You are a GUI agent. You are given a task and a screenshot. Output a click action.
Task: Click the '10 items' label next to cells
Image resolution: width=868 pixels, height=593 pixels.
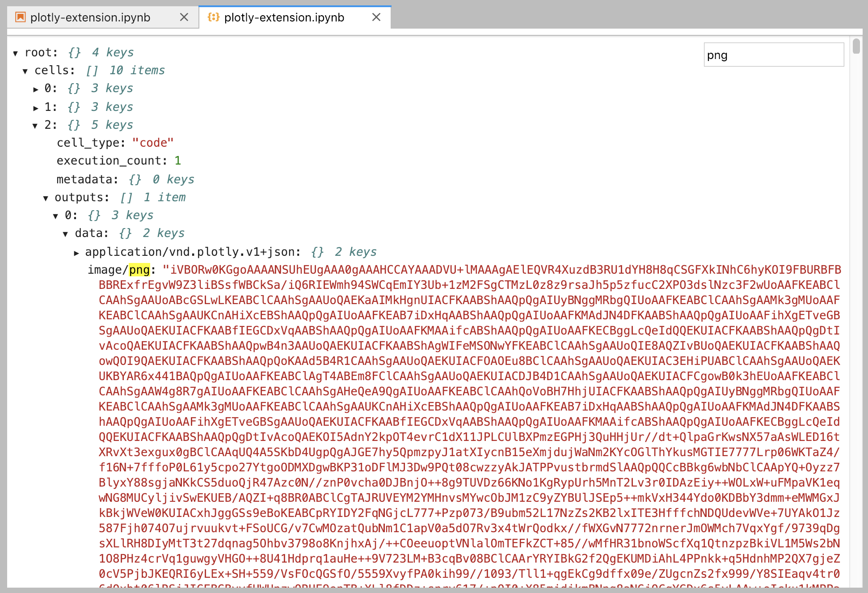point(137,70)
